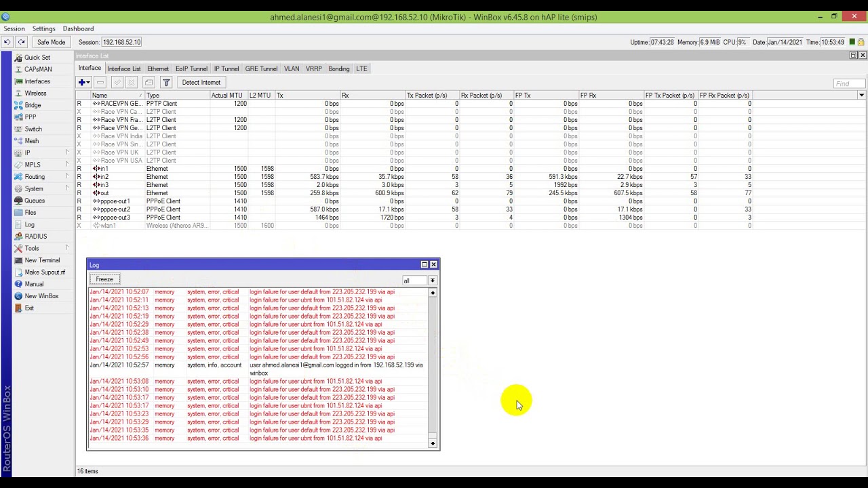Sort by the Actual MTU column header
868x488 pixels.
tap(229, 96)
